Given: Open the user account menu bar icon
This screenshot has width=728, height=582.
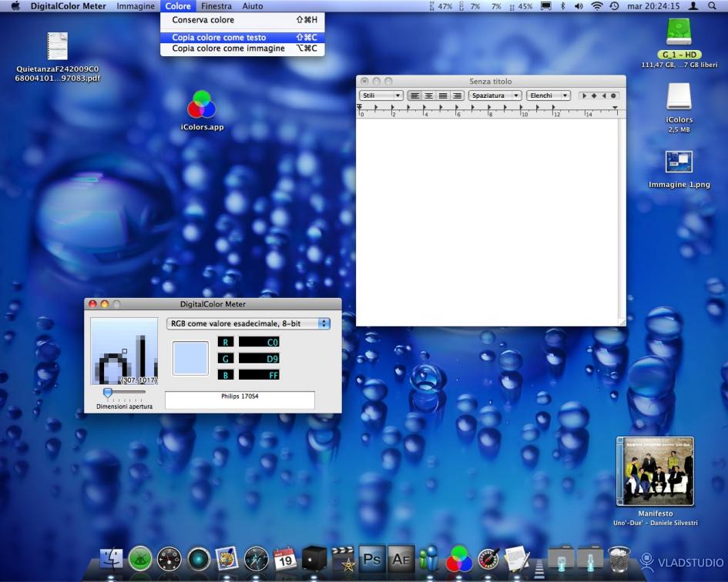Looking at the screenshot, I should [x=693, y=6].
